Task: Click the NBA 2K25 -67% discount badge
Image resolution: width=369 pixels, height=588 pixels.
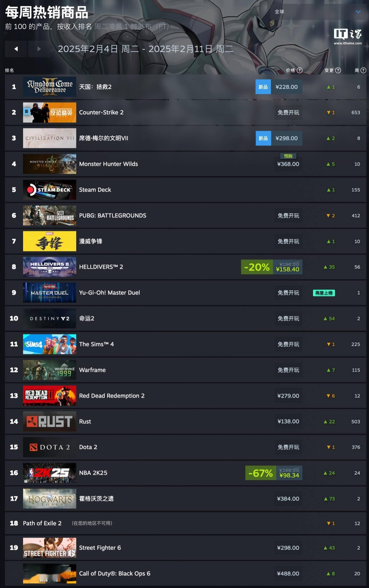Action: (x=261, y=473)
